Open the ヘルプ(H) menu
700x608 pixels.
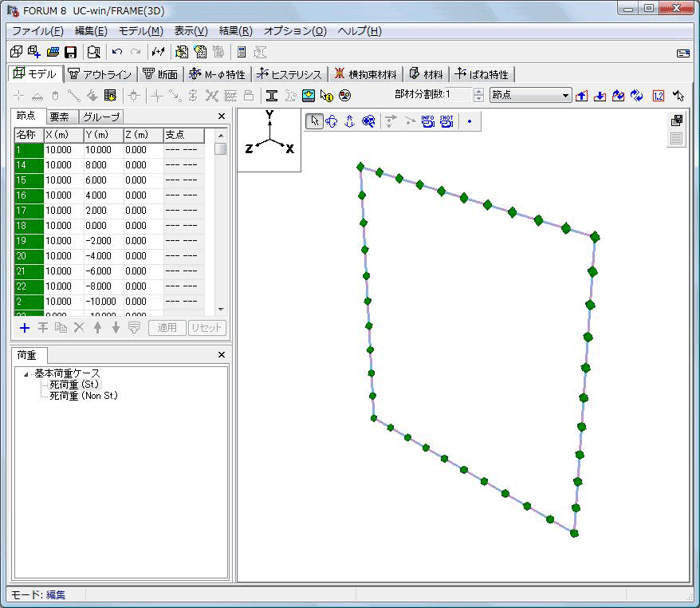[360, 31]
